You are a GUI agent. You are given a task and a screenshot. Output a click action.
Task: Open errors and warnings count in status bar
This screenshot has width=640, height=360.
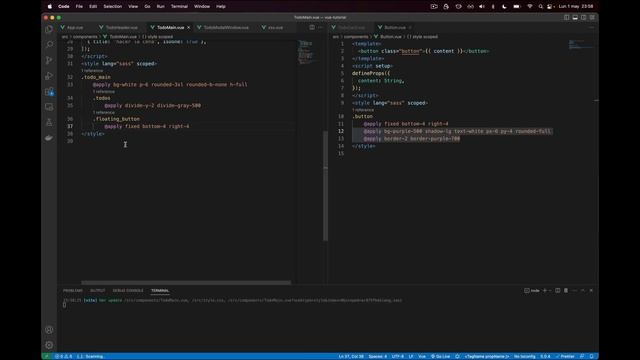[63, 356]
